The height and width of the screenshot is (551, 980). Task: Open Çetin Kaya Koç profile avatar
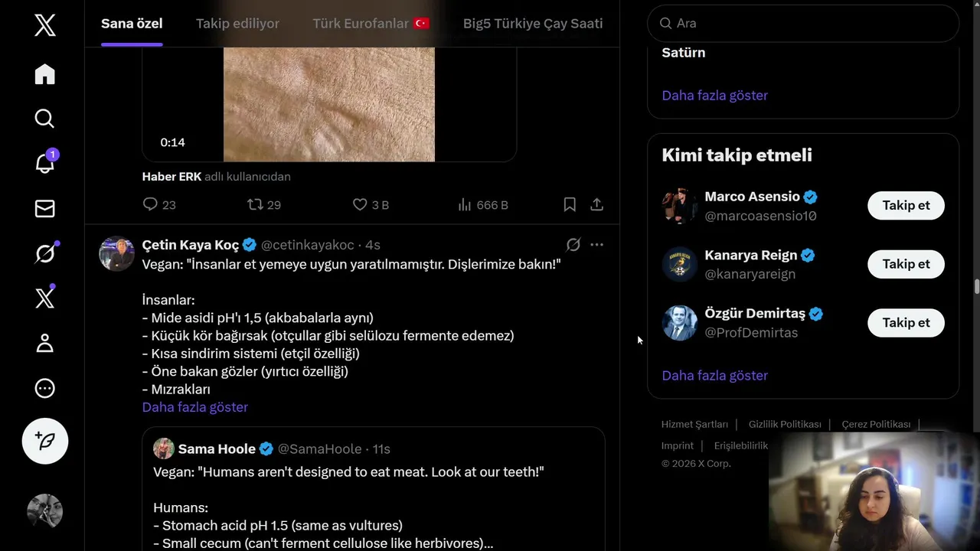(117, 253)
